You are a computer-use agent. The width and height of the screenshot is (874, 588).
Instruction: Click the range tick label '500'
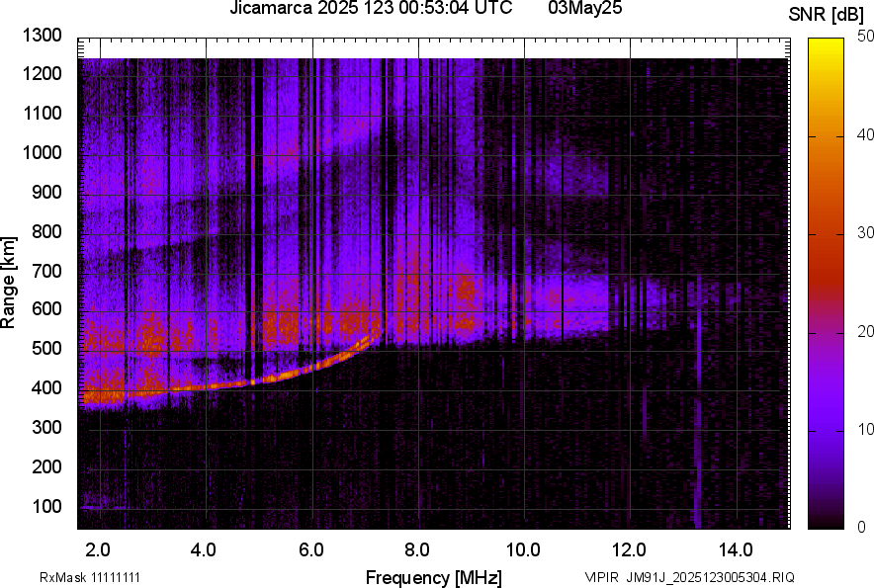pyautogui.click(x=46, y=348)
